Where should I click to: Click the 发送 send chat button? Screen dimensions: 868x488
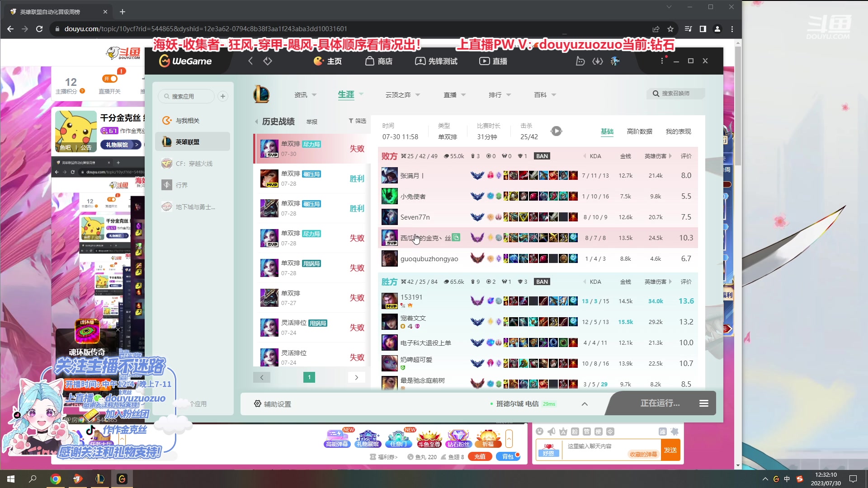[x=670, y=450]
